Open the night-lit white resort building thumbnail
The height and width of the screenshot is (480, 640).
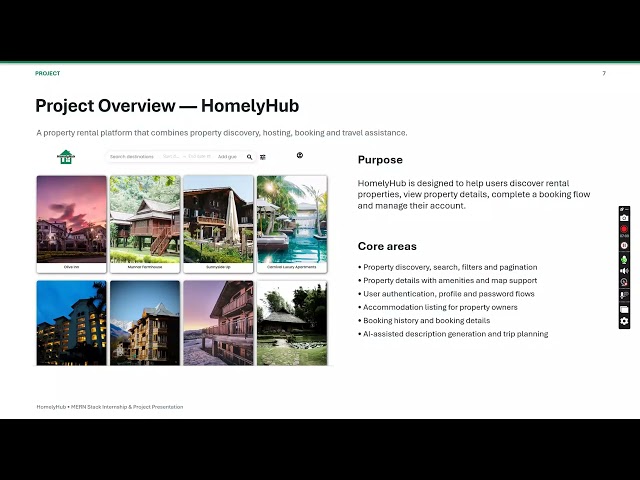[71, 323]
